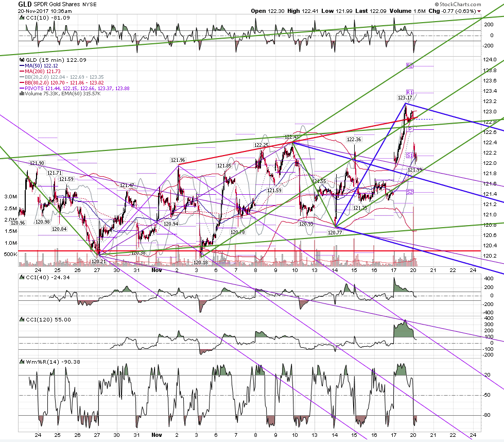Screen dimensions: 504x442
Task: Click the Volume 1.6M header value
Action: pyautogui.click(x=408, y=11)
